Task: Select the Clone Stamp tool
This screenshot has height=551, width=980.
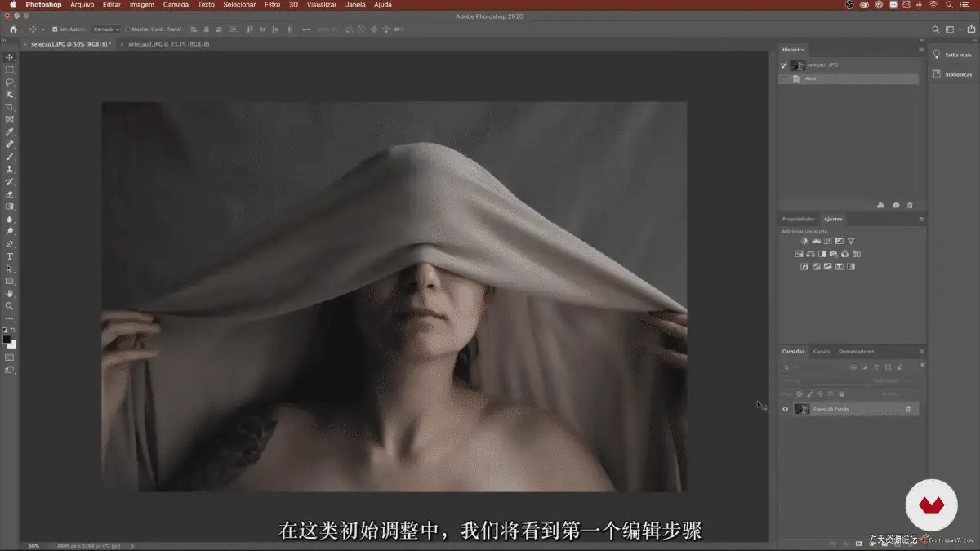Action: [10, 169]
